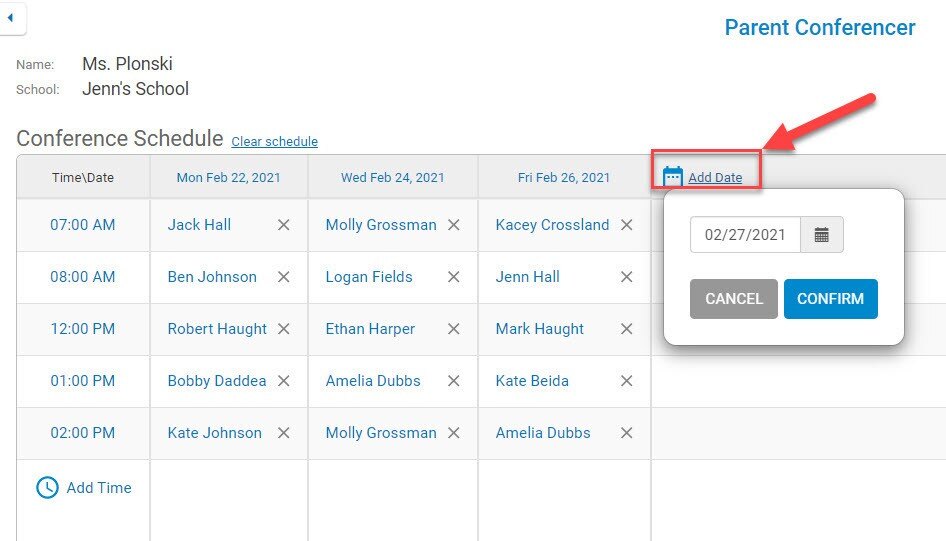Remove Robert Haught's 12:00 PM conference
Viewport: 946px width, 541px height.
[x=284, y=329]
